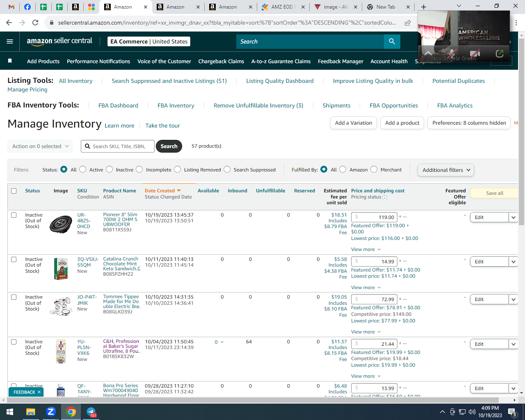Check the box for the Catalina Crunch row
This screenshot has width=525, height=420.
point(14,259)
